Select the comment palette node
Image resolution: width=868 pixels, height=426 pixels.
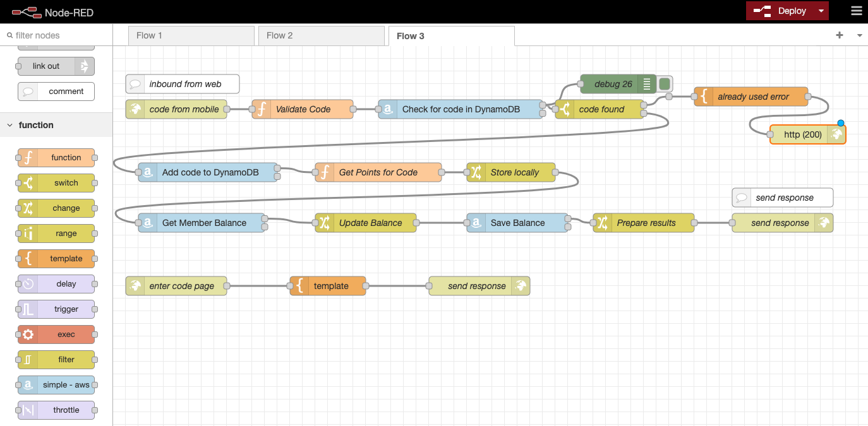click(x=56, y=92)
